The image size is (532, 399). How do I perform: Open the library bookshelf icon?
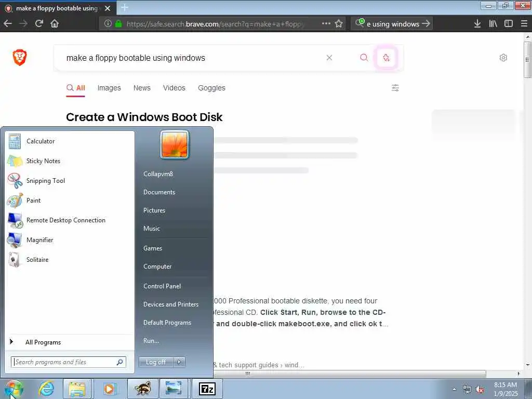[x=493, y=23]
